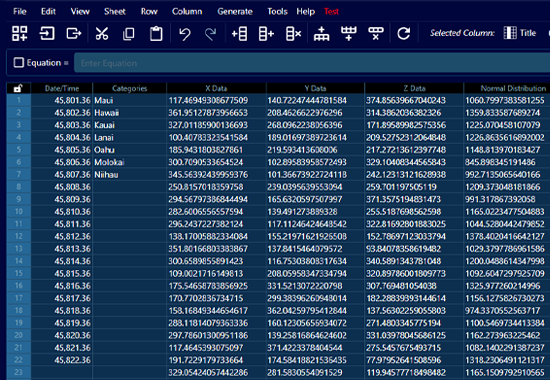550x380 pixels.
Task: Select row header number 23
Action: click(x=19, y=372)
